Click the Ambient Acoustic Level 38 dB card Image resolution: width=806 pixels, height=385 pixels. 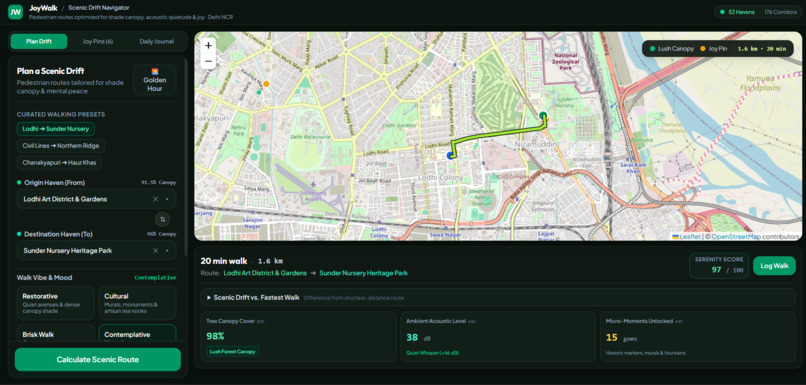[498, 337]
